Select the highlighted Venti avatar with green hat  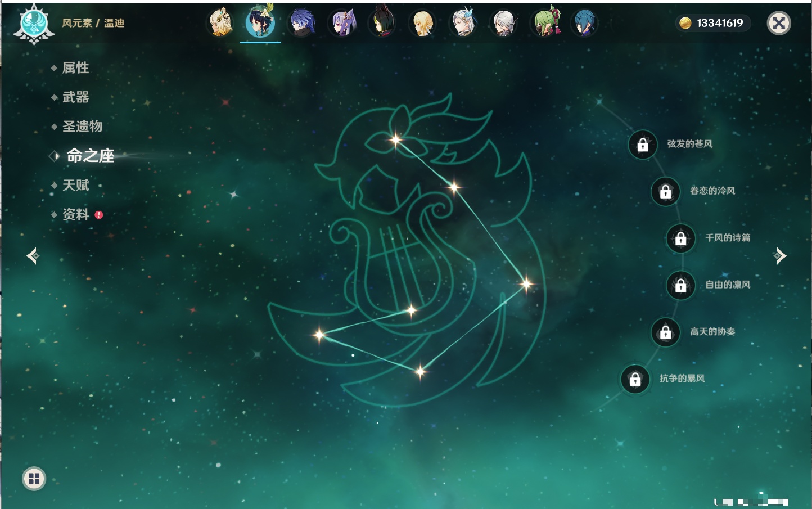[x=260, y=22]
